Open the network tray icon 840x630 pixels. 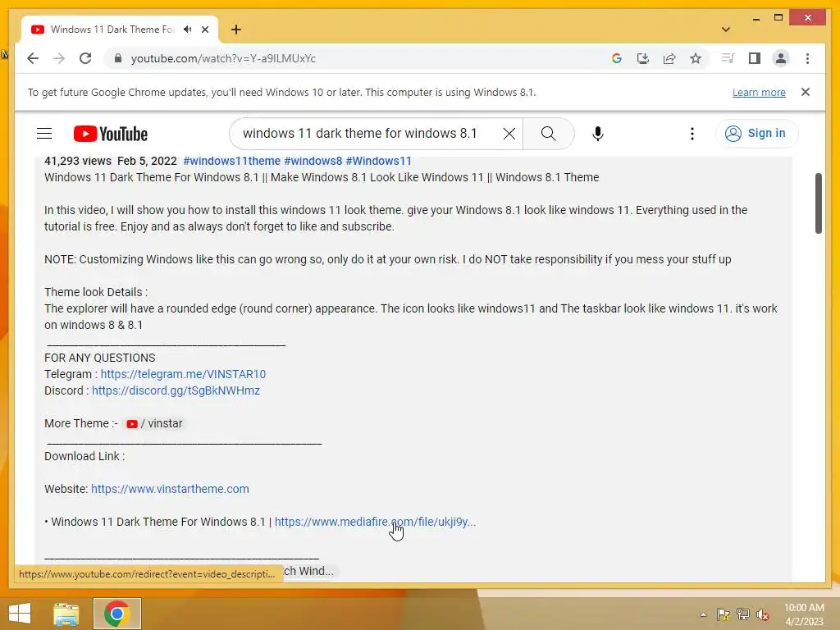click(743, 614)
